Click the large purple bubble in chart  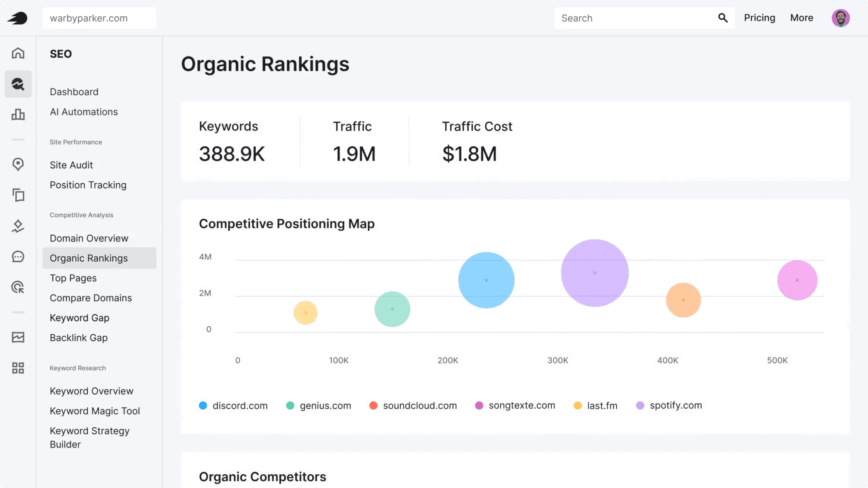tap(595, 273)
